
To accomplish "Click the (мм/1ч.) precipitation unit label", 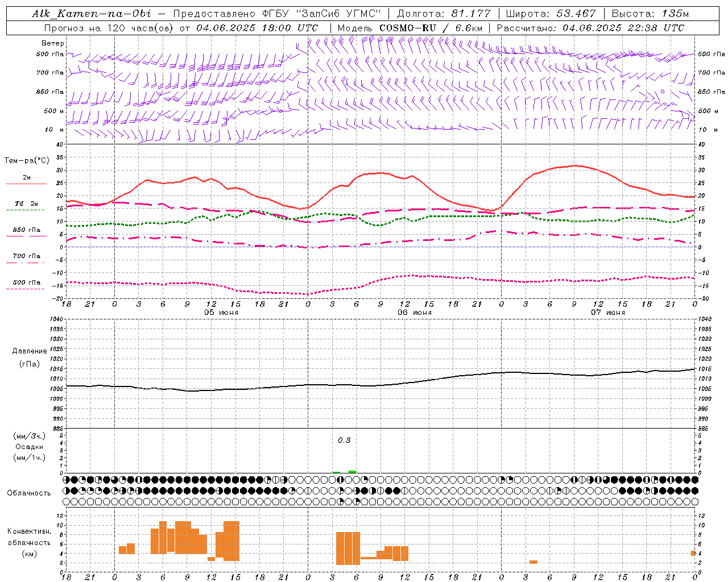I will pos(30,458).
